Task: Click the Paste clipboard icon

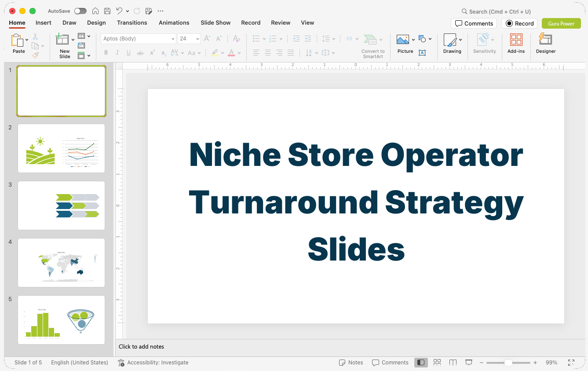Action: 17,40
